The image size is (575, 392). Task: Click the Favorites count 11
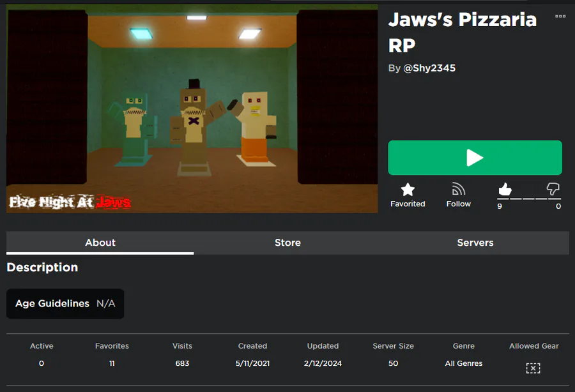tap(112, 363)
